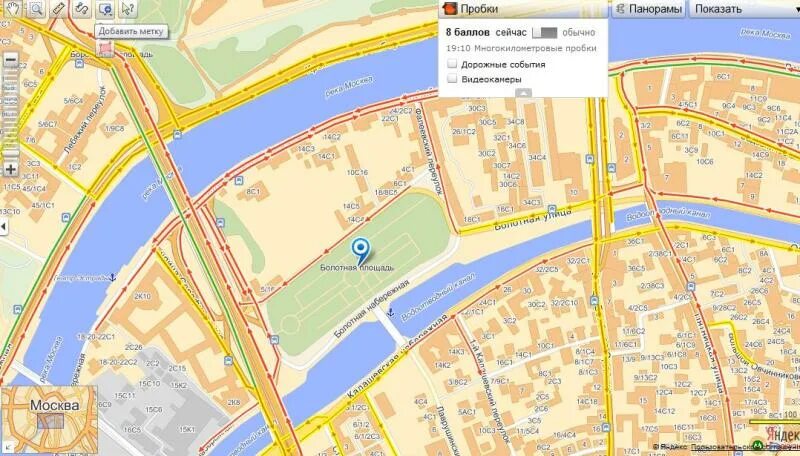800x456 pixels.
Task: Activate the add placemark tool
Action: tap(105, 8)
